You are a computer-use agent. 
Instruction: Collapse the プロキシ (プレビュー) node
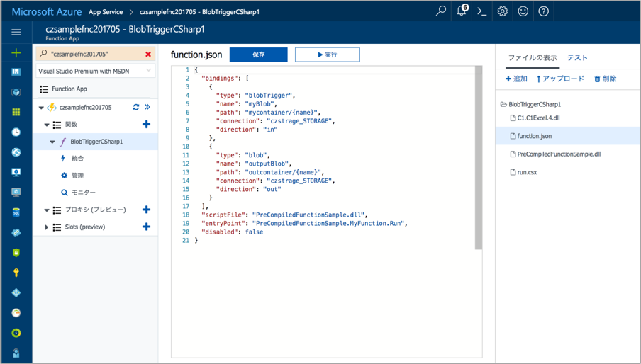[47, 210]
